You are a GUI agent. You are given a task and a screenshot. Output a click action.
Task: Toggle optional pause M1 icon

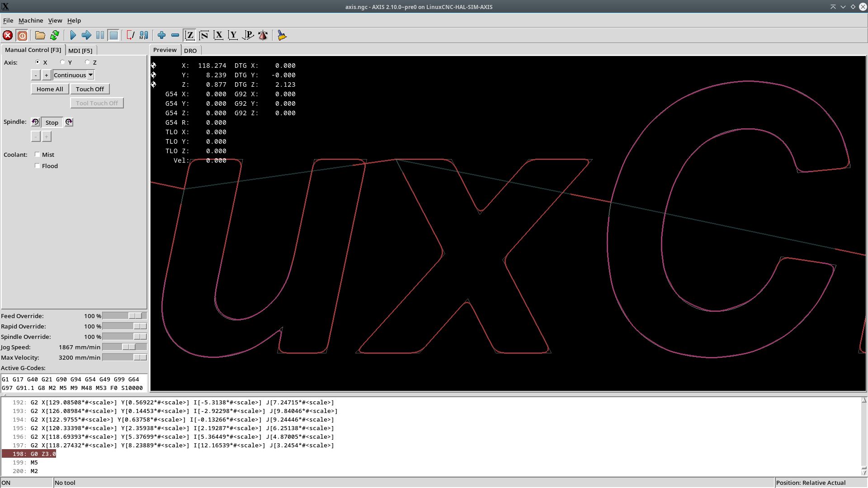point(144,35)
